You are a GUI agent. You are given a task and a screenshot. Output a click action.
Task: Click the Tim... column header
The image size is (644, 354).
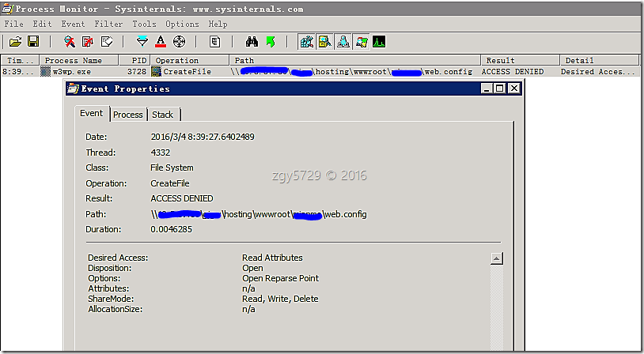point(20,60)
